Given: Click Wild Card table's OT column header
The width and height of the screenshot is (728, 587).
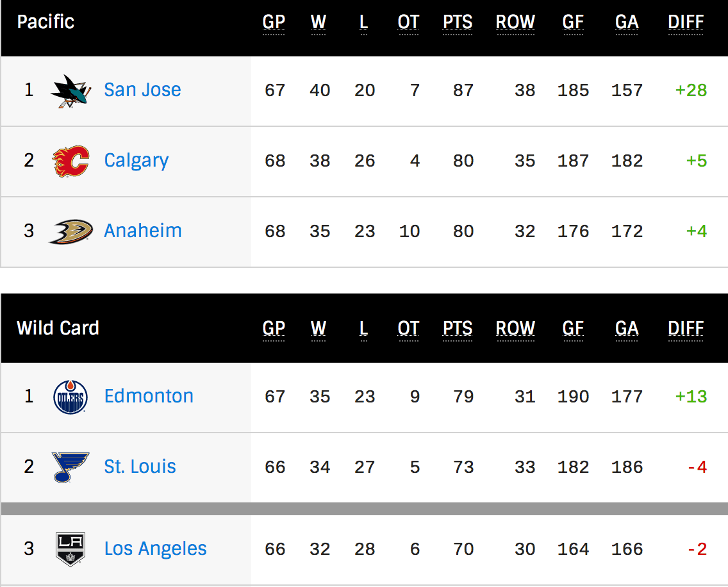Looking at the screenshot, I should click(x=408, y=329).
